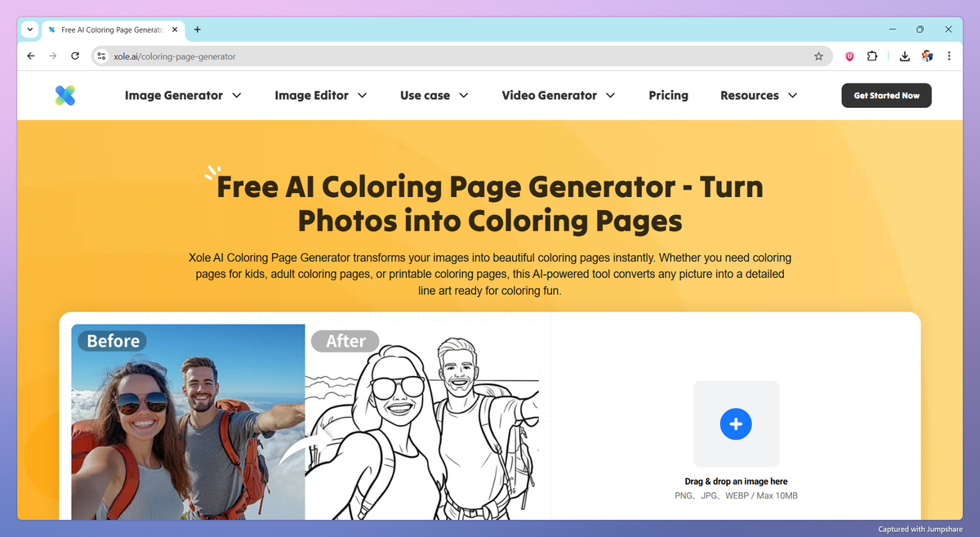Viewport: 980px width, 537px height.
Task: Reload the page with the refresh icon
Action: (x=74, y=56)
